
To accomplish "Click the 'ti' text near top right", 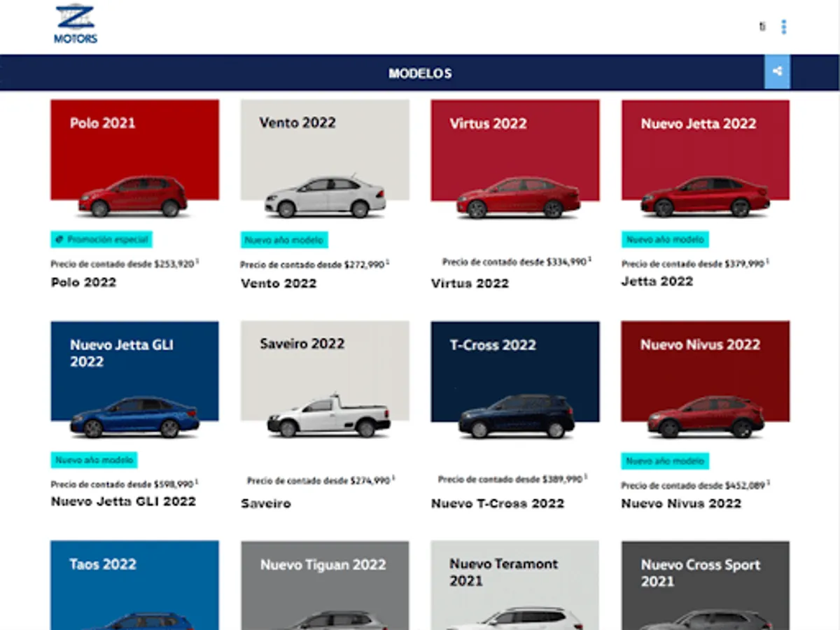I will (762, 27).
